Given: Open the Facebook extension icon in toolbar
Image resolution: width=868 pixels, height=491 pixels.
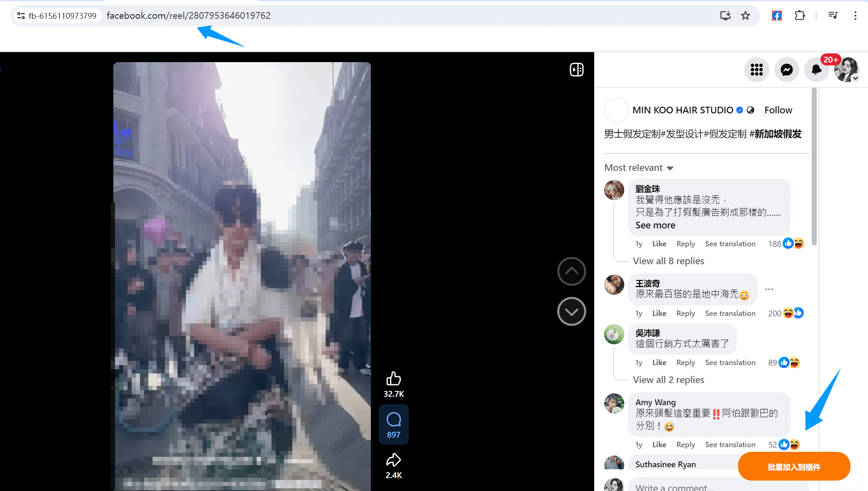Looking at the screenshot, I should coord(777,16).
